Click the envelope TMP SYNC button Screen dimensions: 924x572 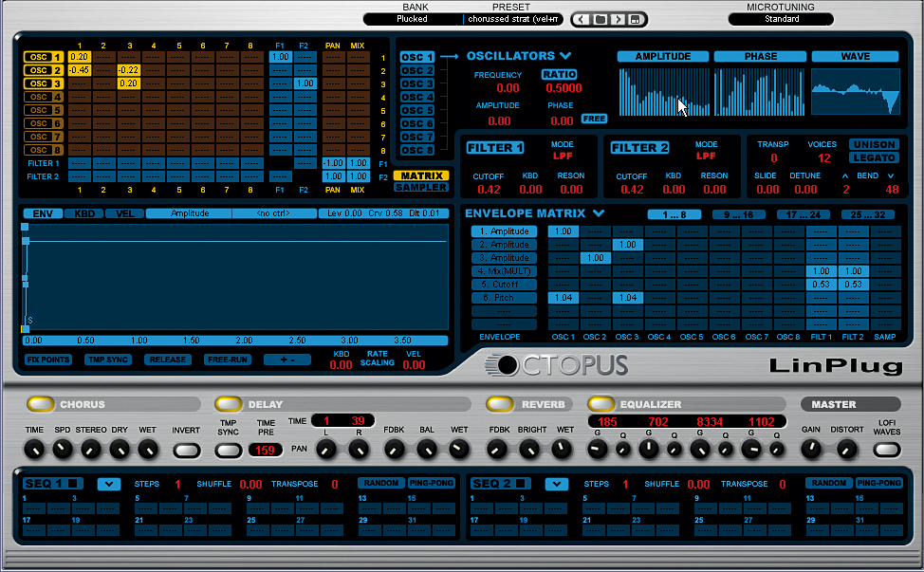click(x=108, y=360)
